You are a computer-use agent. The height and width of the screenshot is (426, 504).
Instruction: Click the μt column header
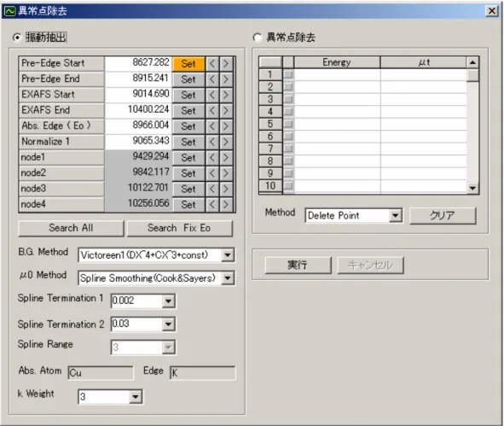click(x=423, y=62)
